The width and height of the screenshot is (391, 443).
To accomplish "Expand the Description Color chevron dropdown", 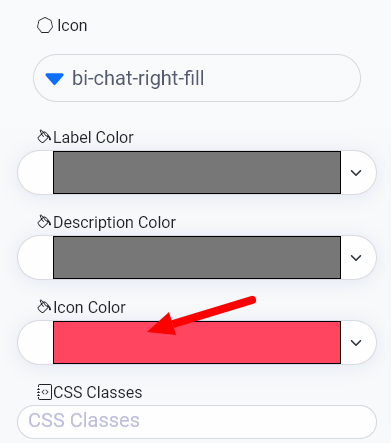I will pos(356,258).
